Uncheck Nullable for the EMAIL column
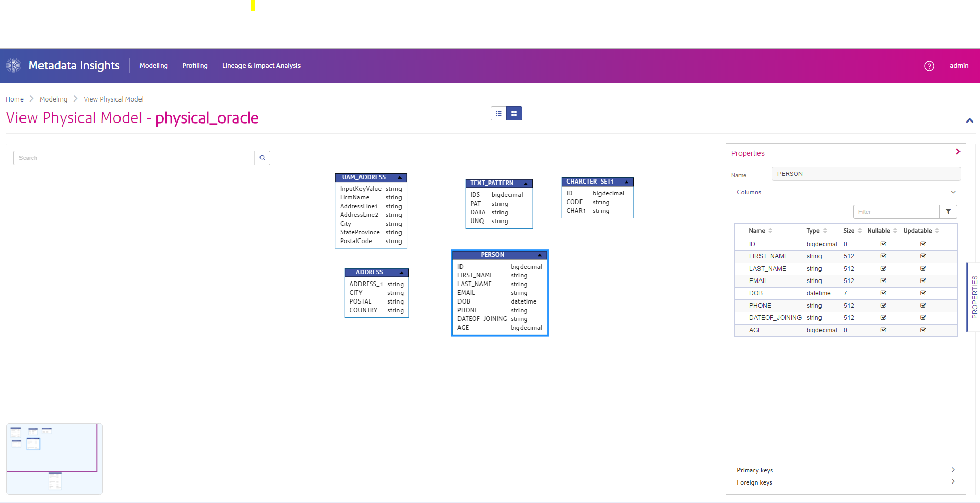 tap(883, 280)
